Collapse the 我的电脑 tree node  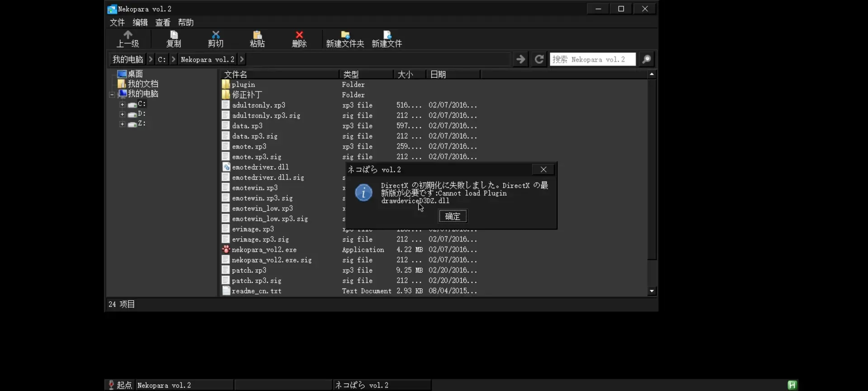coord(112,95)
